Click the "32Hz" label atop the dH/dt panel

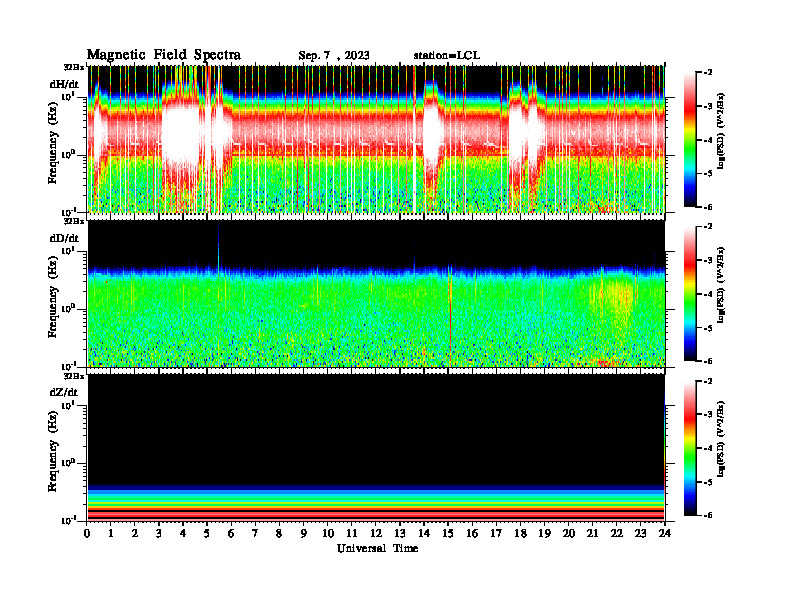pyautogui.click(x=73, y=67)
